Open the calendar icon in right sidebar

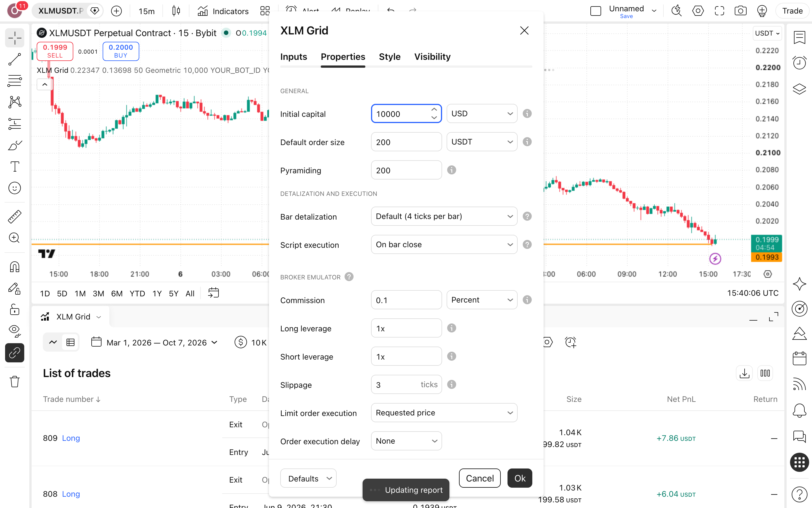coord(799,358)
